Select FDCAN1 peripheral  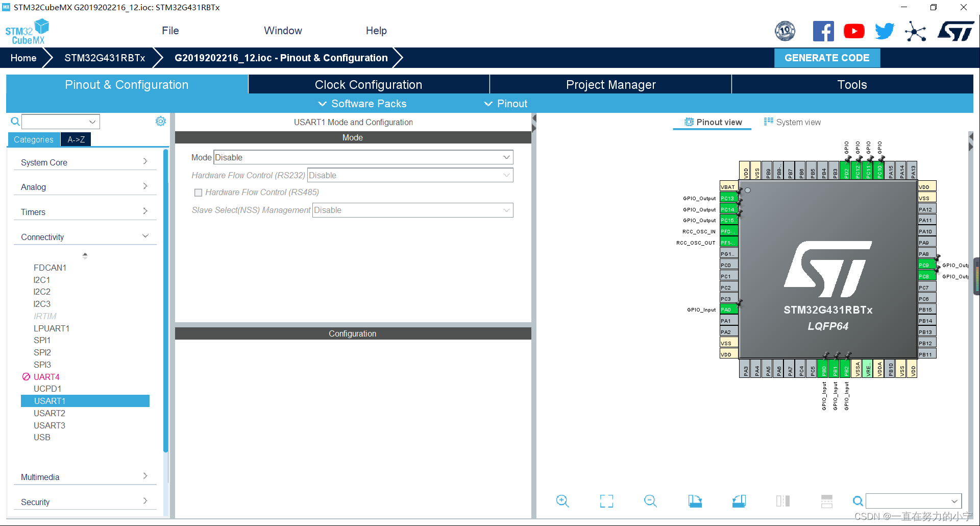pyautogui.click(x=50, y=268)
